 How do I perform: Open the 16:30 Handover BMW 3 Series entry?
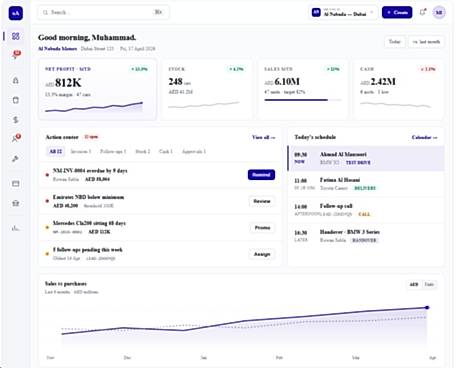[366, 236]
